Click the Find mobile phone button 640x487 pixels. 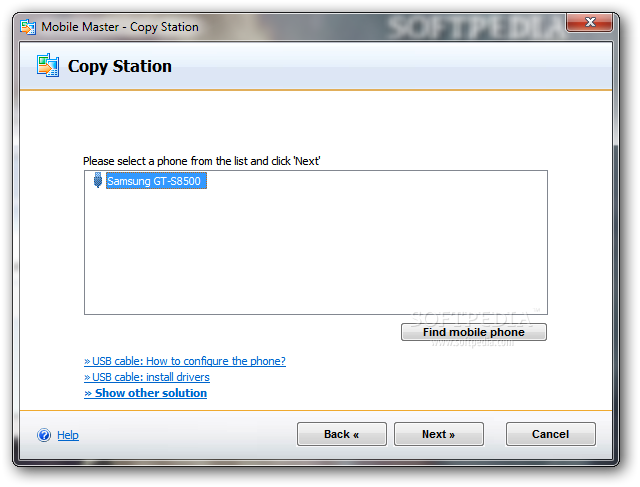[473, 332]
